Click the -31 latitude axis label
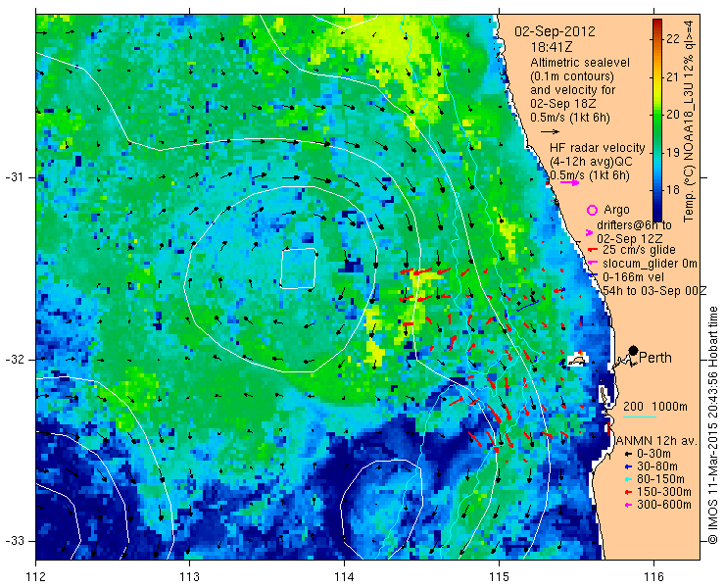The image size is (725, 588). (14, 177)
